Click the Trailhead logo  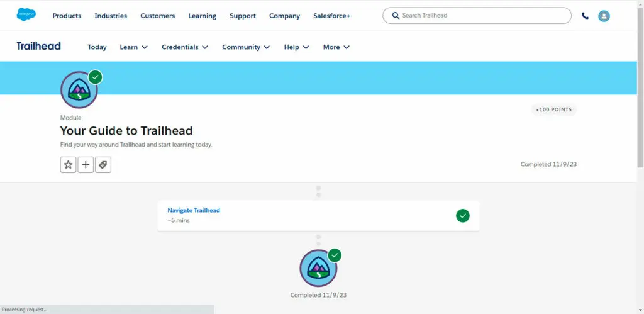tap(38, 46)
